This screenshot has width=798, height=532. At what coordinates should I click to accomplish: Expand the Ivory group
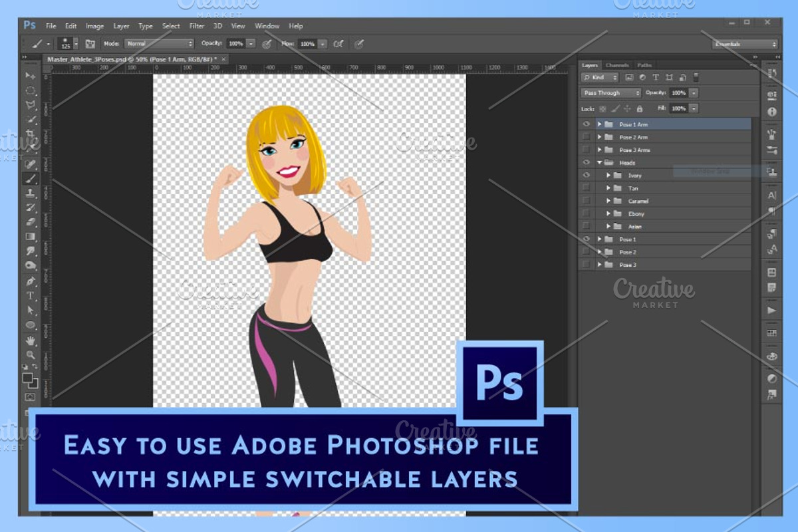[x=608, y=175]
